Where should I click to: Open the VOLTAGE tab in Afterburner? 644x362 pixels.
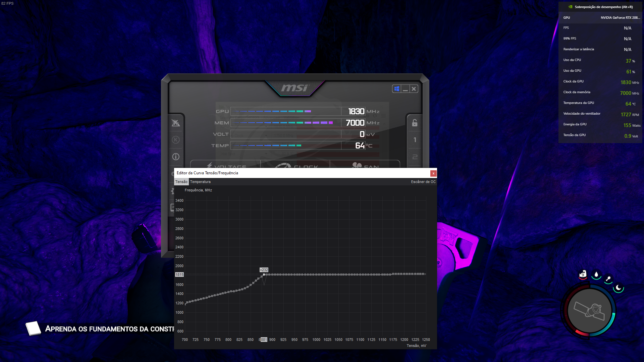click(x=225, y=164)
